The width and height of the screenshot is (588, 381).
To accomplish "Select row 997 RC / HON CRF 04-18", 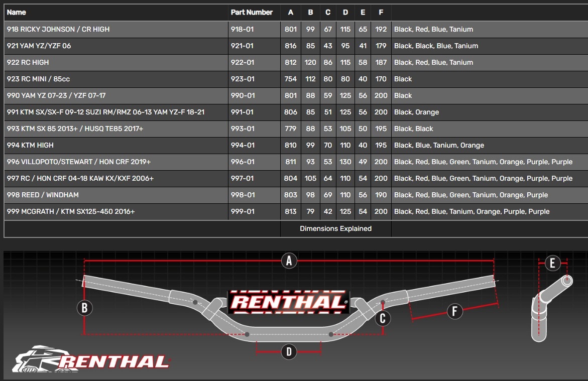I will pos(296,178).
